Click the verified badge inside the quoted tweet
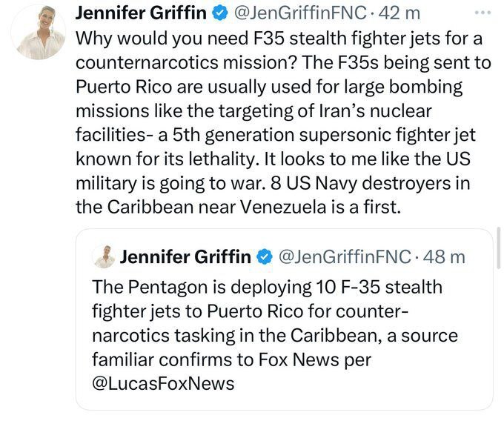504x421 pixels. (x=263, y=257)
